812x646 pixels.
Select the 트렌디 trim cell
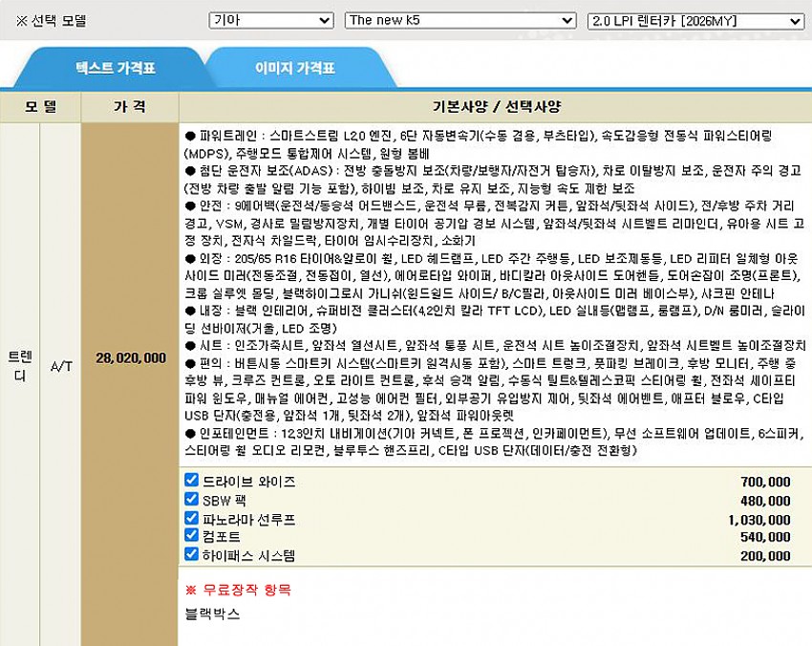pyautogui.click(x=19, y=366)
